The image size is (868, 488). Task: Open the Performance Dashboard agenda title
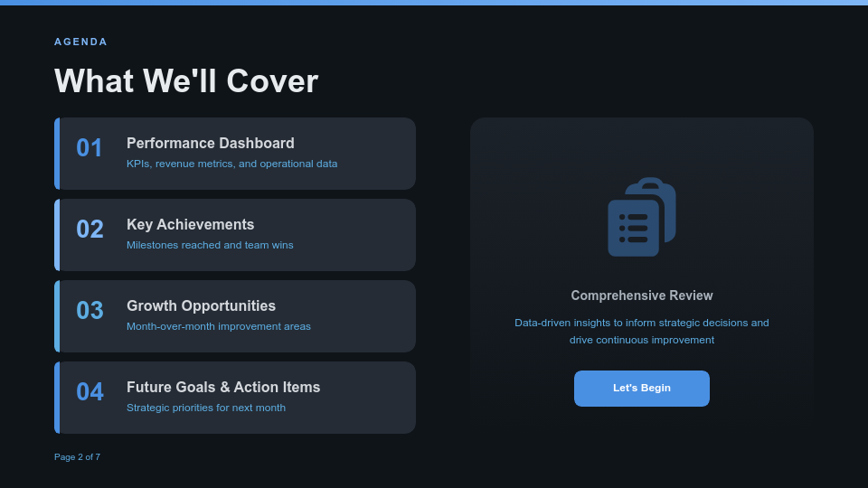[210, 143]
